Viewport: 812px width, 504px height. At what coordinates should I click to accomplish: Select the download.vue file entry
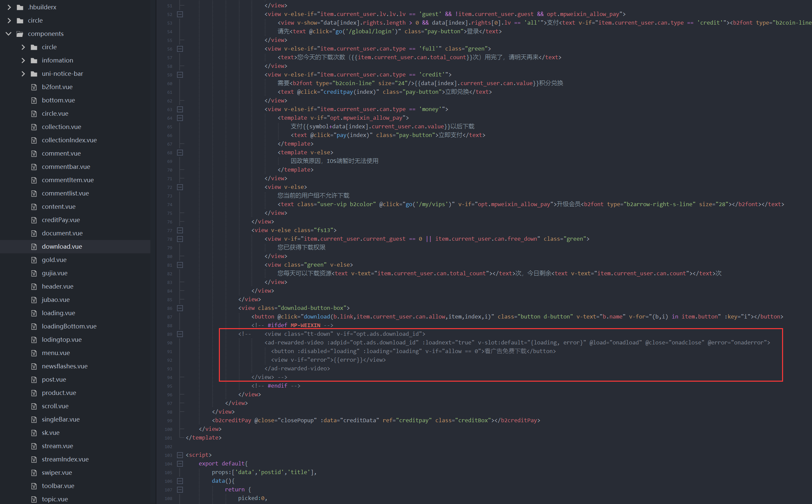point(62,247)
